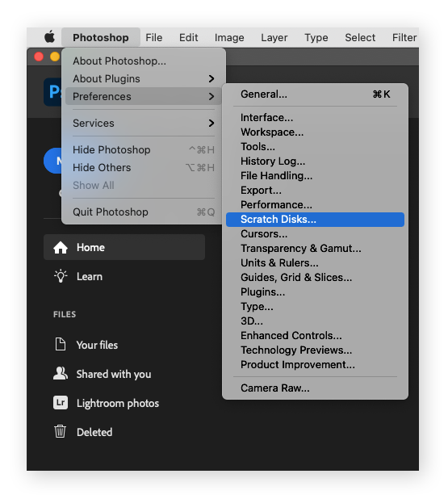Screen dimensions: 448x499
Task: Close the Photoshop window
Action: click(39, 57)
